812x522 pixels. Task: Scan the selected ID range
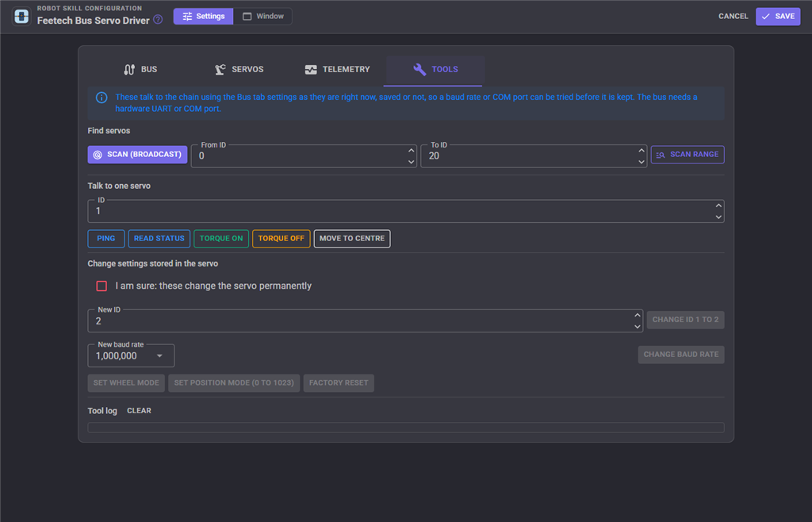coord(688,155)
